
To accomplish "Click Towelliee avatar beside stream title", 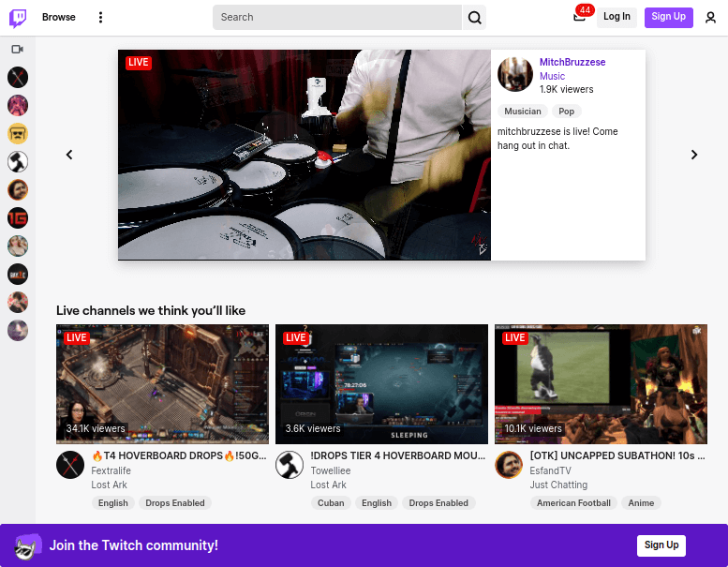I will (x=290, y=465).
